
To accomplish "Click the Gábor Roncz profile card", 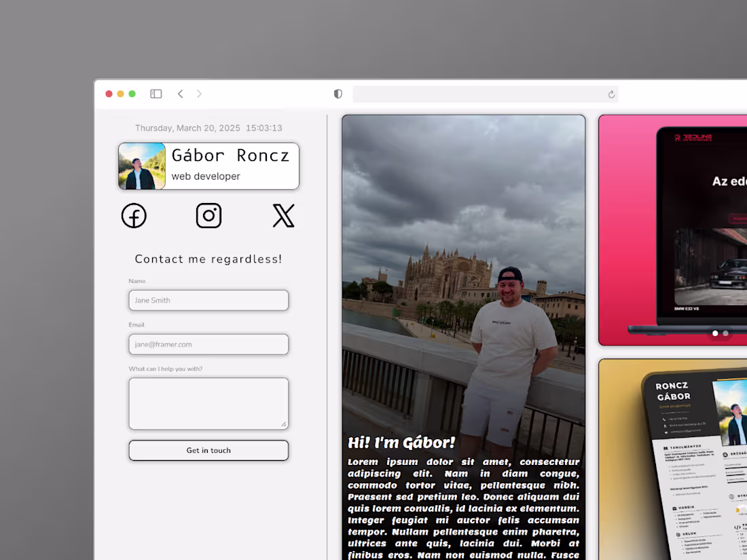I will click(208, 166).
